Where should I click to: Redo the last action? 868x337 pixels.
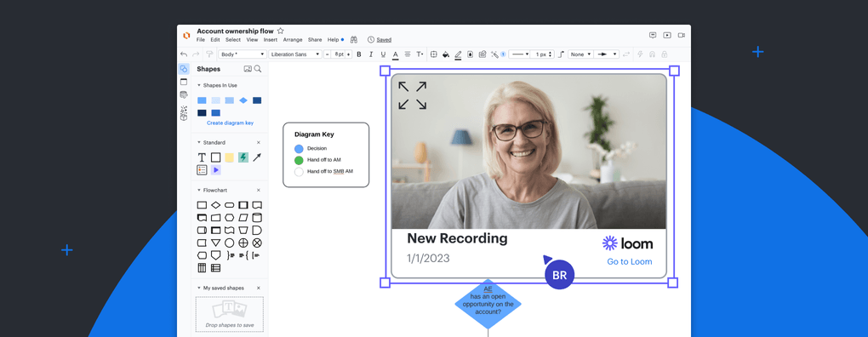tap(196, 54)
